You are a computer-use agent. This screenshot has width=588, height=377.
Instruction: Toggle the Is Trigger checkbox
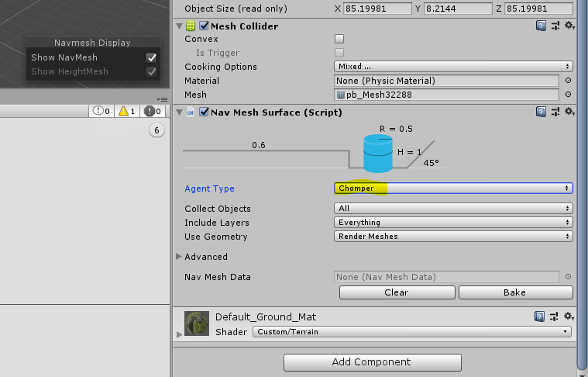[339, 53]
